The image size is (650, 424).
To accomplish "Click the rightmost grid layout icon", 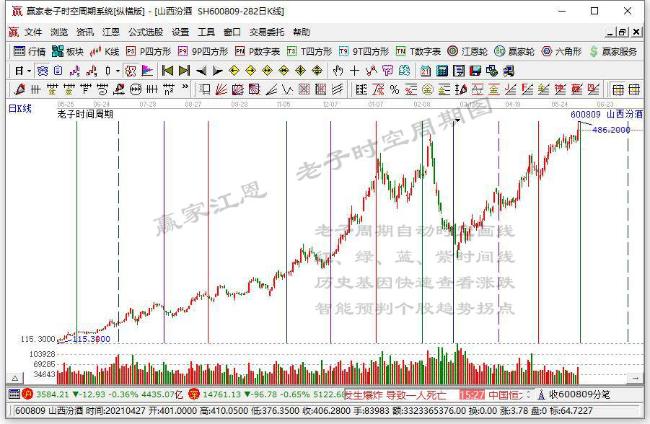I will click(635, 89).
